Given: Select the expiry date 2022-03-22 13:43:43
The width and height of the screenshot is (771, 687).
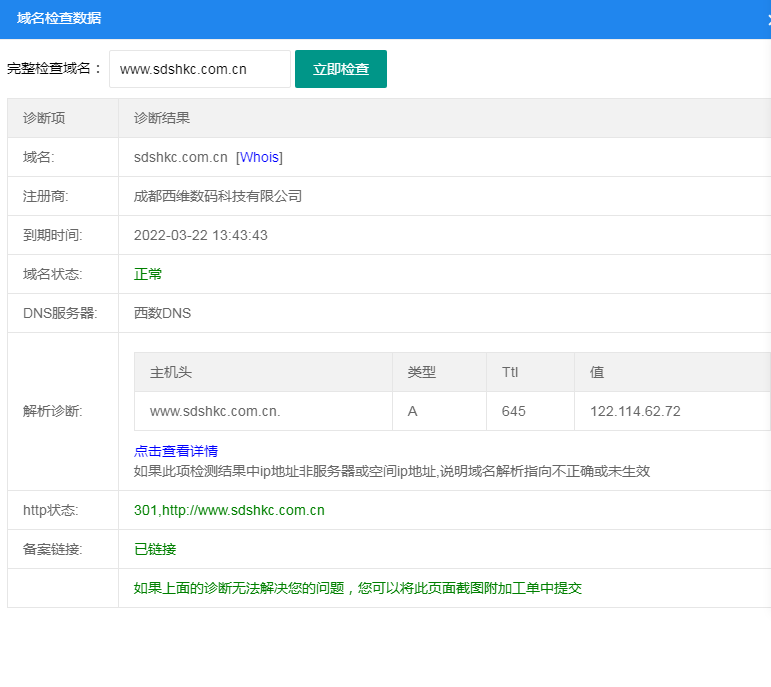Looking at the screenshot, I should (200, 235).
